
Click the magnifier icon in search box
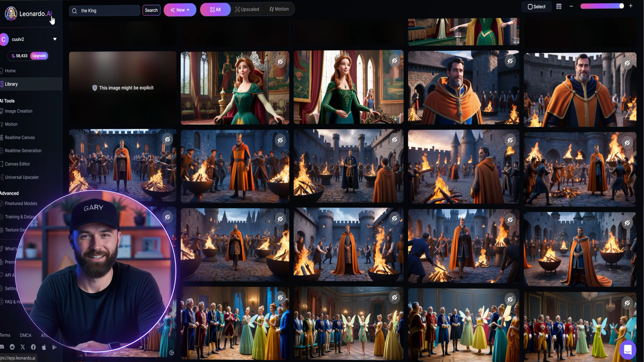coord(74,11)
